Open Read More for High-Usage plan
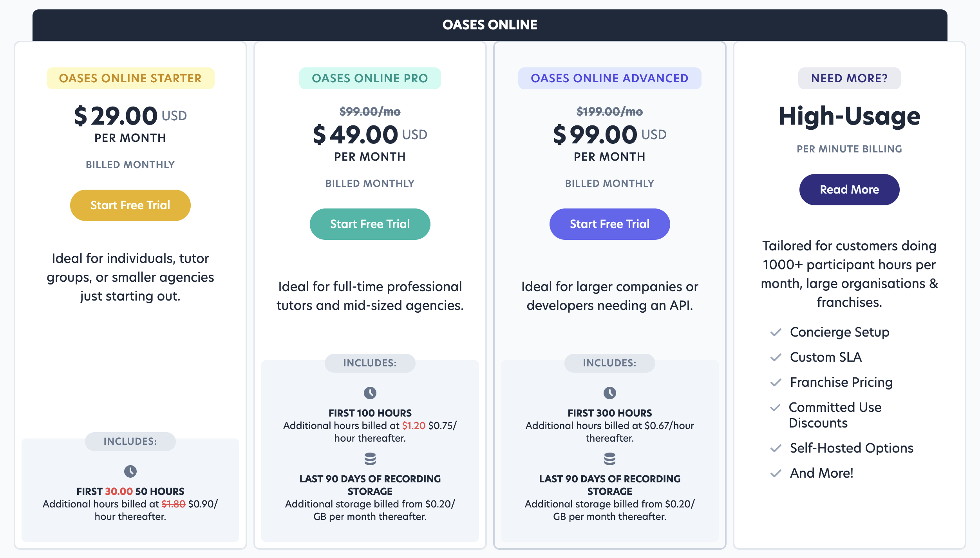 point(850,190)
